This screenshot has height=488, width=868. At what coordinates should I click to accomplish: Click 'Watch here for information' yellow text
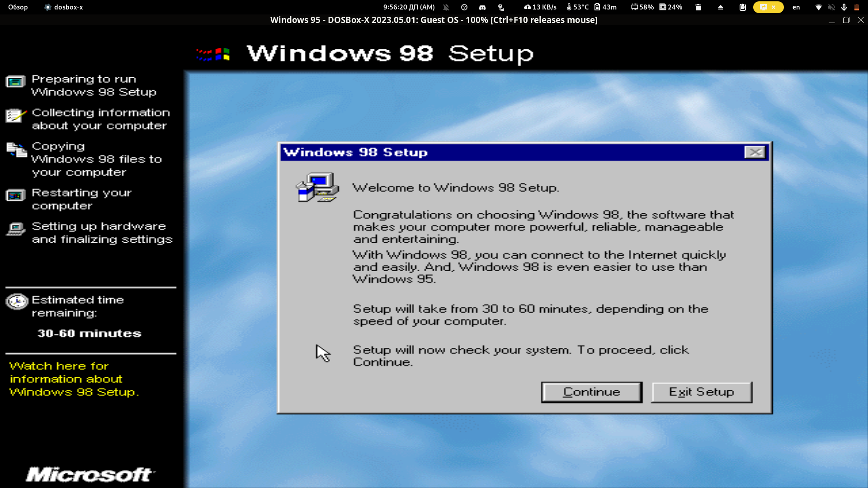coord(74,379)
